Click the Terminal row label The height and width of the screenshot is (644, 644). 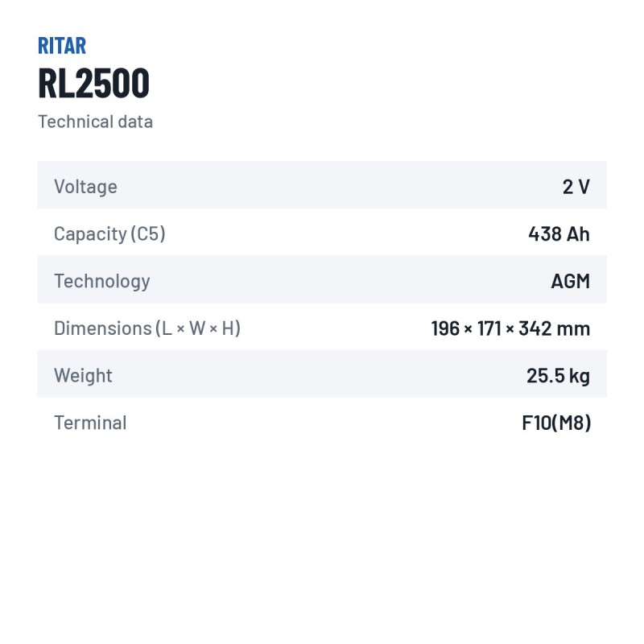pyautogui.click(x=90, y=423)
